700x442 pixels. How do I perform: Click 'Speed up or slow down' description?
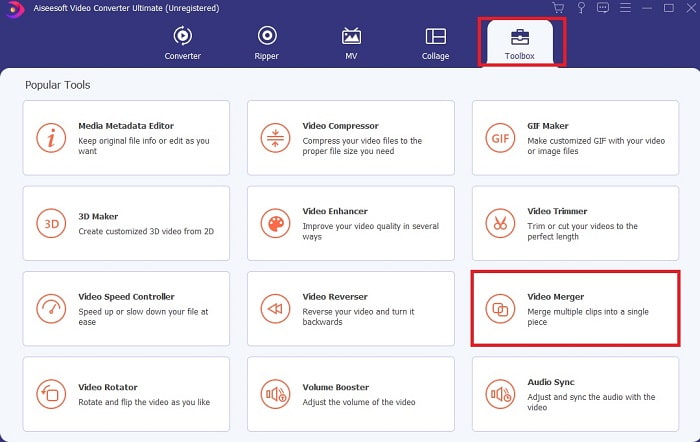143,317
